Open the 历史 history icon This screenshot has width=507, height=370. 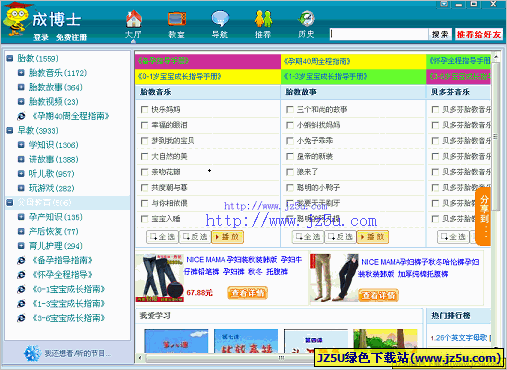(307, 19)
